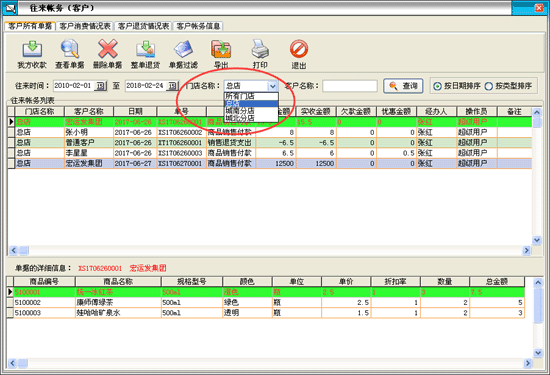Screen dimensions: 550x375
Task: Click down arrow of product detail table scrollbar
Action: (x=538, y=353)
